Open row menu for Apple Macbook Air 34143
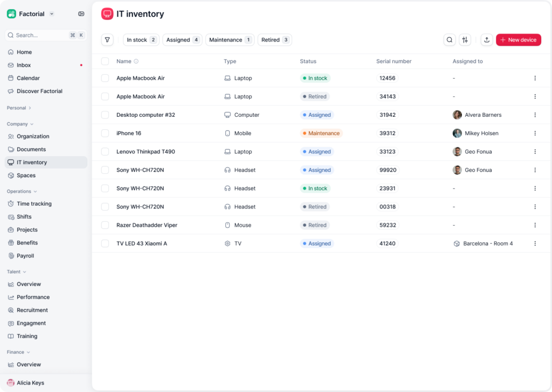 [x=535, y=96]
